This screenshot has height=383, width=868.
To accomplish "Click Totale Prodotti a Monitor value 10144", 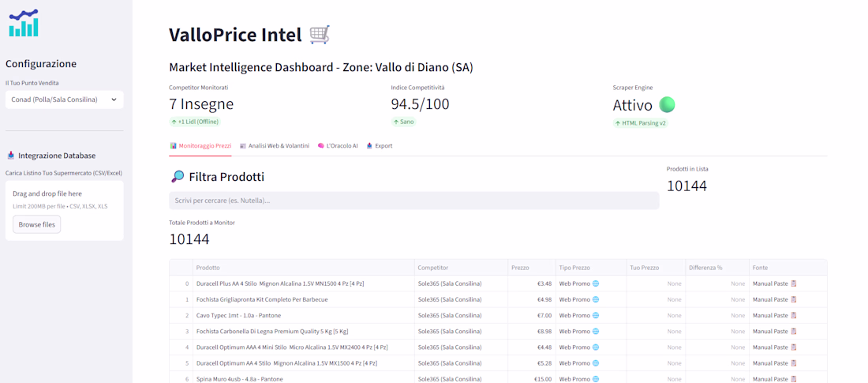I will [189, 239].
